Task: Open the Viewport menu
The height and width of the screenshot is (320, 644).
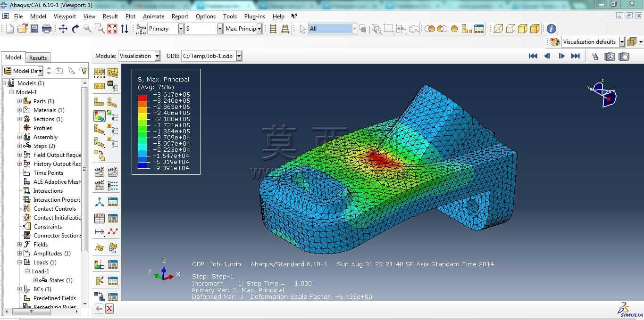Action: click(x=65, y=16)
